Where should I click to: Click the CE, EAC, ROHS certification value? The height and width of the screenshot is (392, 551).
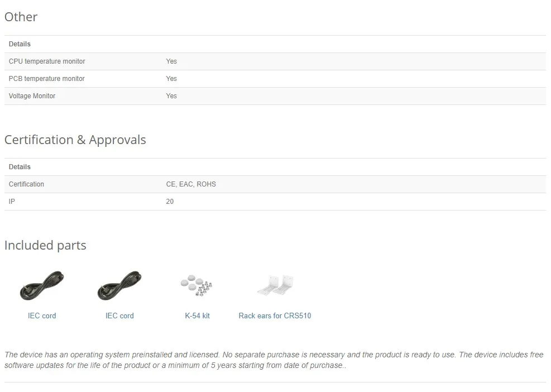pos(191,184)
